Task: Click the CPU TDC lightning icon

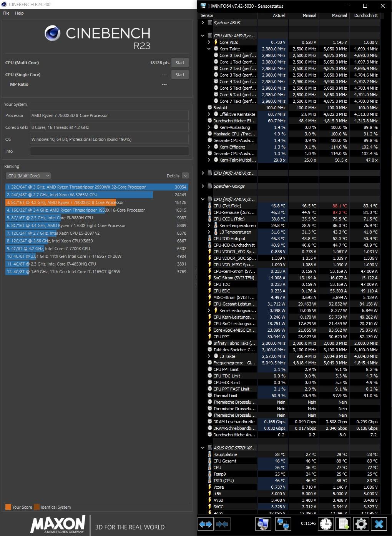Action: click(210, 284)
